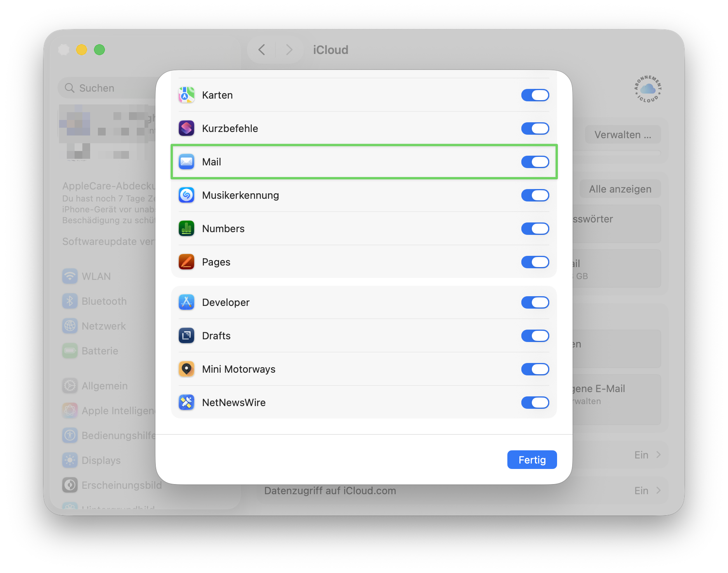Click the Softwareupdate notice in sidebar

pos(109,241)
